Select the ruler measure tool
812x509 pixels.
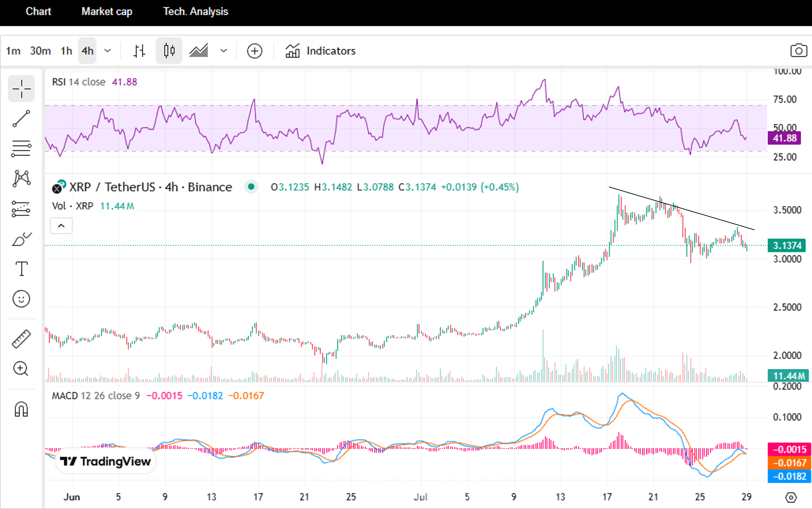tap(21, 339)
